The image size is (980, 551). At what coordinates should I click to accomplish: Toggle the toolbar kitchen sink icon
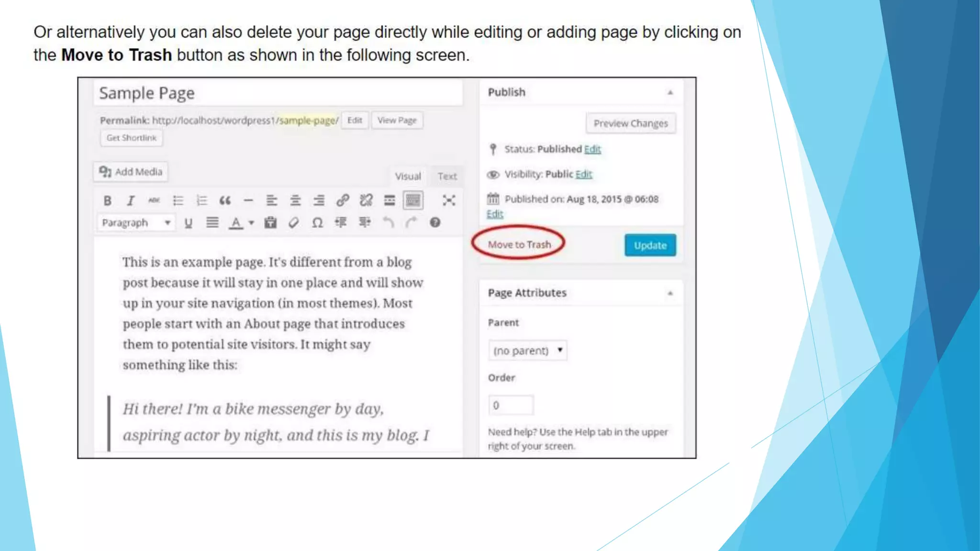click(x=413, y=200)
